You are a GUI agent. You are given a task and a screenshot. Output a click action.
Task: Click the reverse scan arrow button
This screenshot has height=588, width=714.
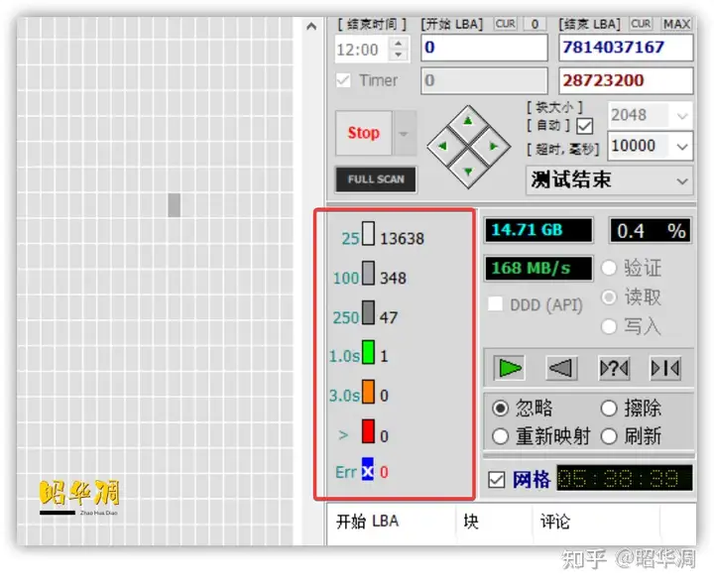(x=561, y=369)
